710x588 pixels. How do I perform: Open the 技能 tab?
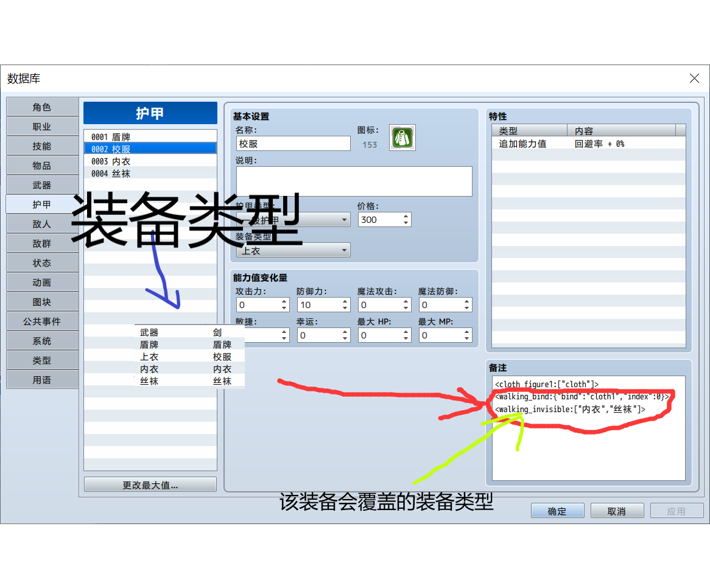42,146
